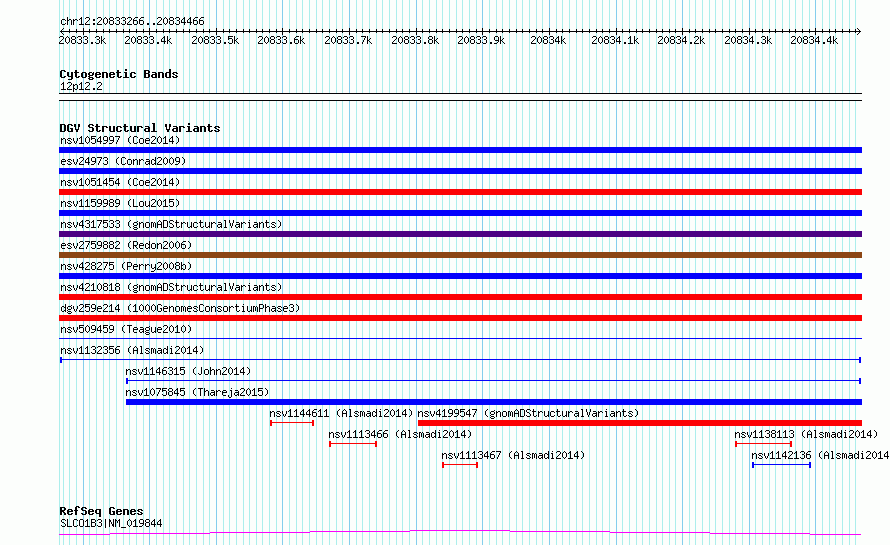Viewport: 890px width, 545px height.
Task: Click the magenta SLCO1B3 gene line
Action: point(460,533)
